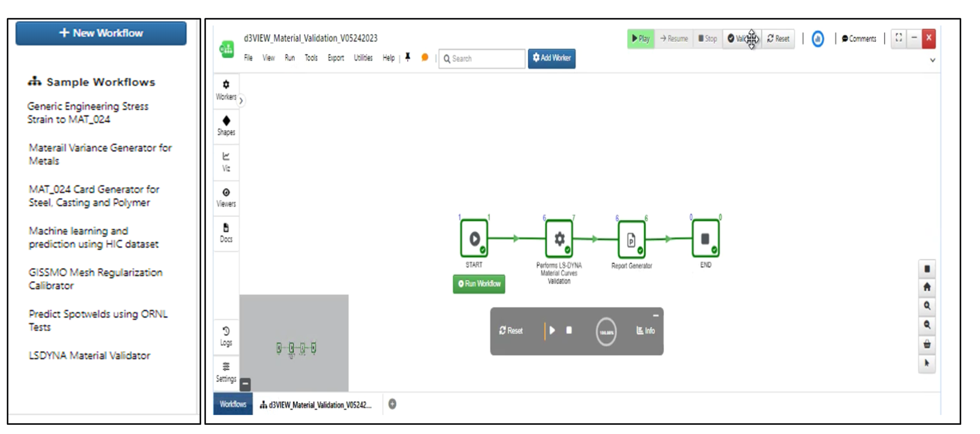Open Materail Variance Generator for Metals
Screen dimensions: 980x434
(100, 155)
